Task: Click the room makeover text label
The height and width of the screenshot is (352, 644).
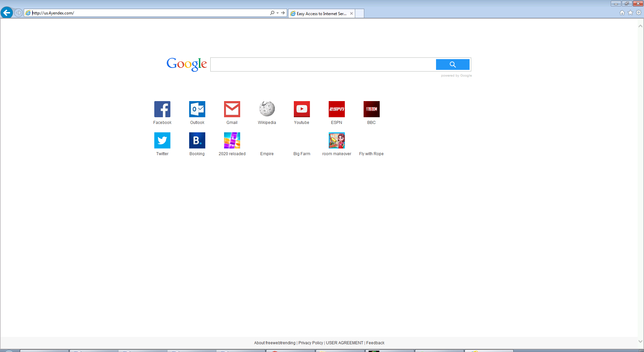Action: (x=337, y=154)
